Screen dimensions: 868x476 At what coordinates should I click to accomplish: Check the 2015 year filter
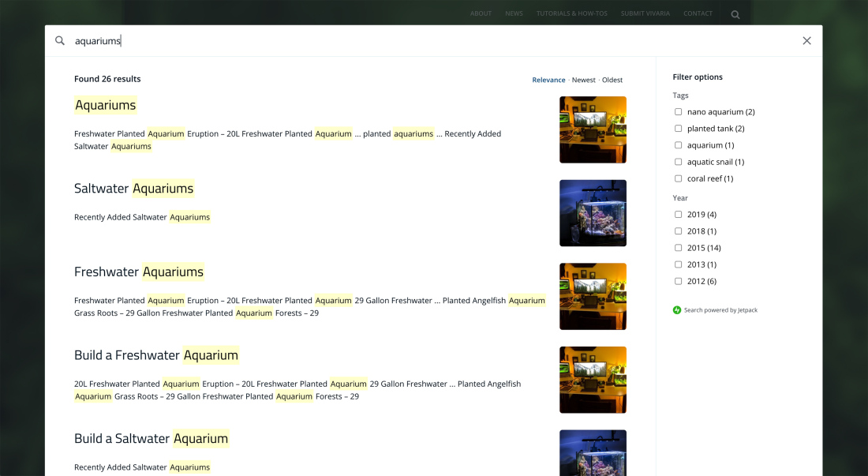tap(678, 247)
